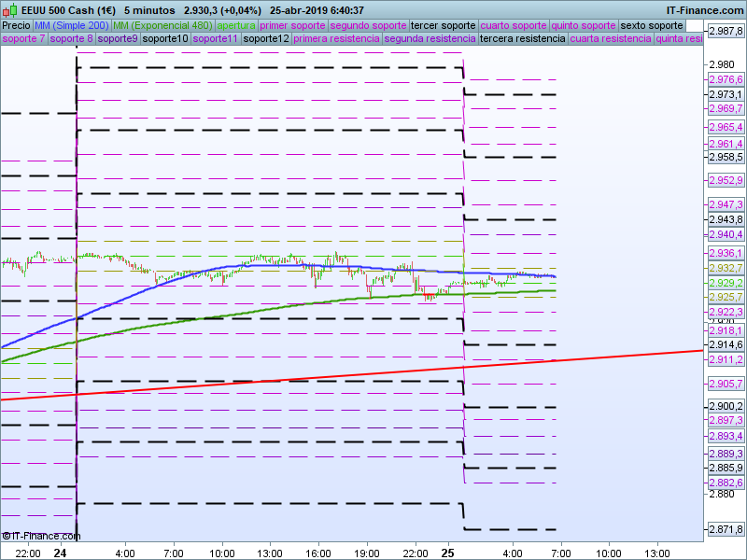747x560 pixels.
Task: Click the black 2.900,2 price label
Action: pyautogui.click(x=726, y=406)
